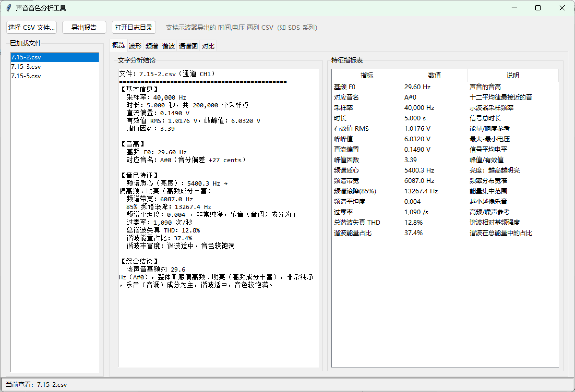The width and height of the screenshot is (575, 392).
Task: Show the 语谱图 tab
Action: click(x=188, y=46)
